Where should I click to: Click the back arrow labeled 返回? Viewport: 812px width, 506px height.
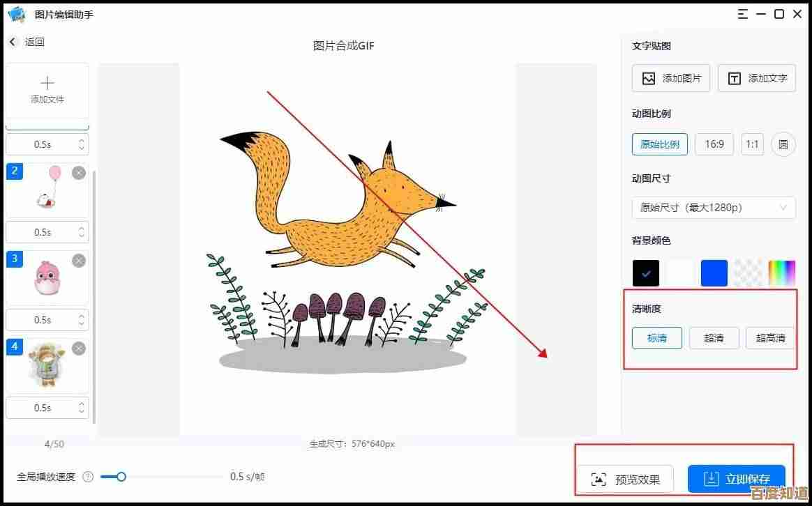pyautogui.click(x=13, y=42)
